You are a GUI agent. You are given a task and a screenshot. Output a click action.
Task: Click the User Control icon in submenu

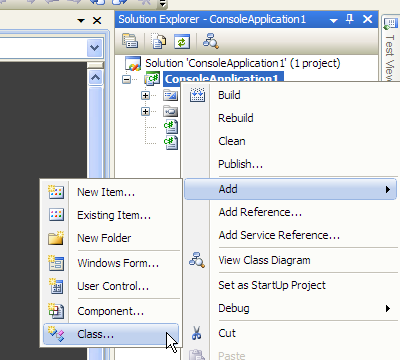pyautogui.click(x=56, y=286)
